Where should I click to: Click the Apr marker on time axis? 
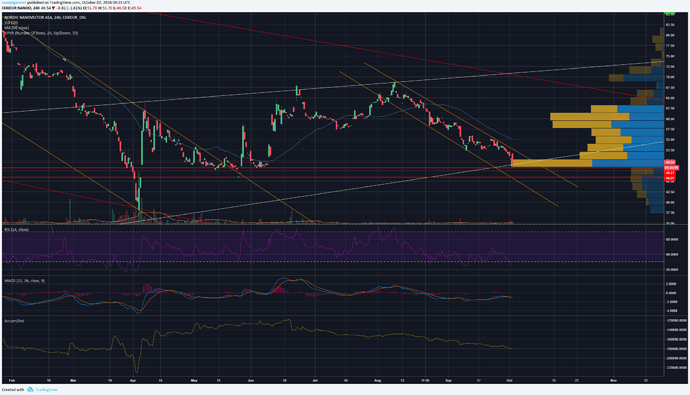(133, 380)
